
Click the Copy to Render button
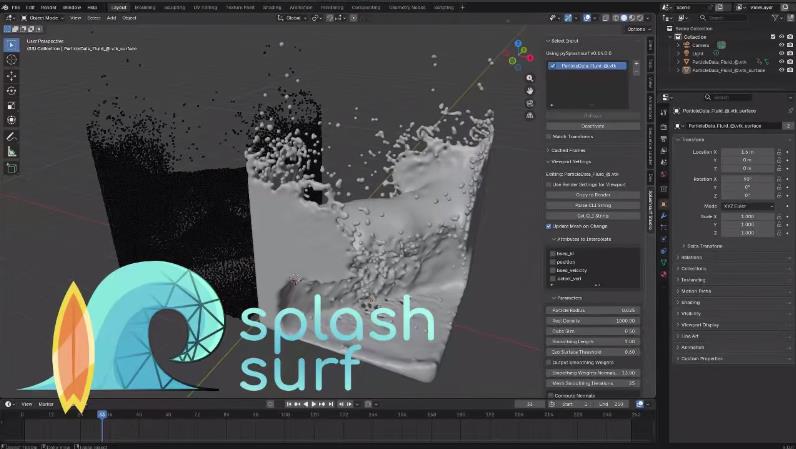click(x=593, y=195)
